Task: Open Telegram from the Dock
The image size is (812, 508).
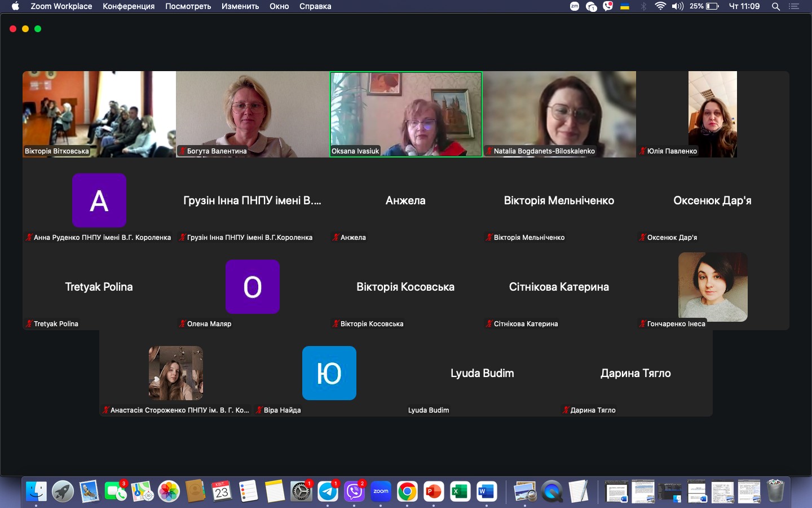Action: [328, 492]
